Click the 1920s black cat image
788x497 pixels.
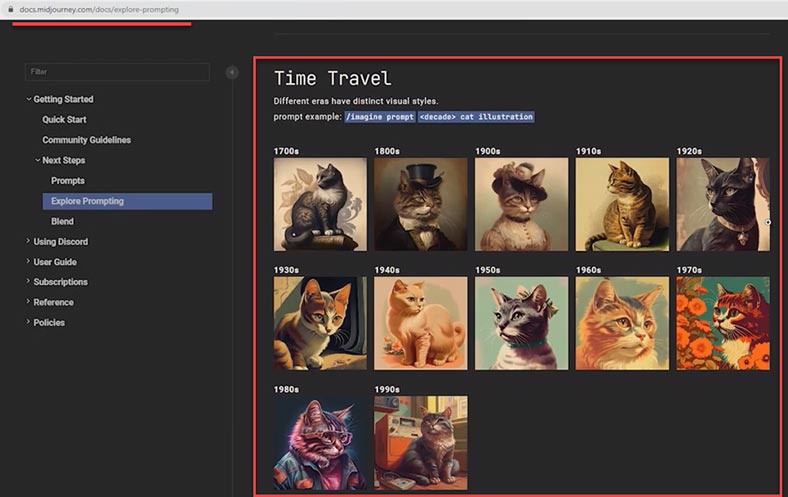[x=723, y=205]
